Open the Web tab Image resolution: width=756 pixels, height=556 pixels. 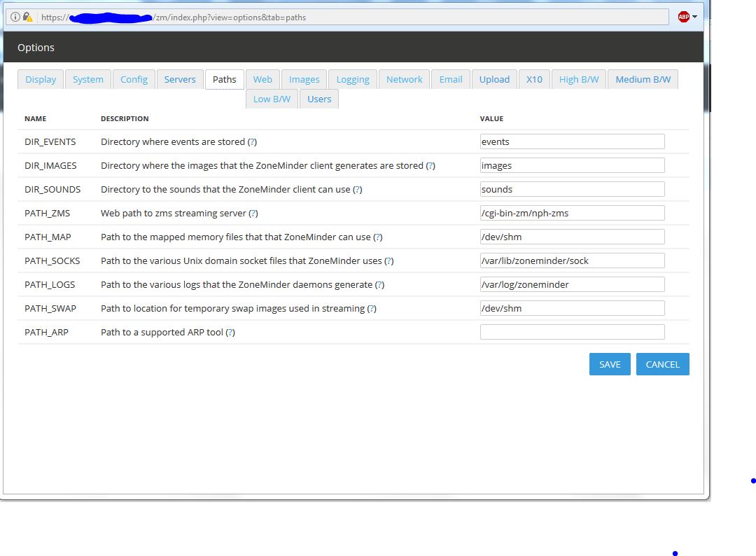tap(262, 80)
